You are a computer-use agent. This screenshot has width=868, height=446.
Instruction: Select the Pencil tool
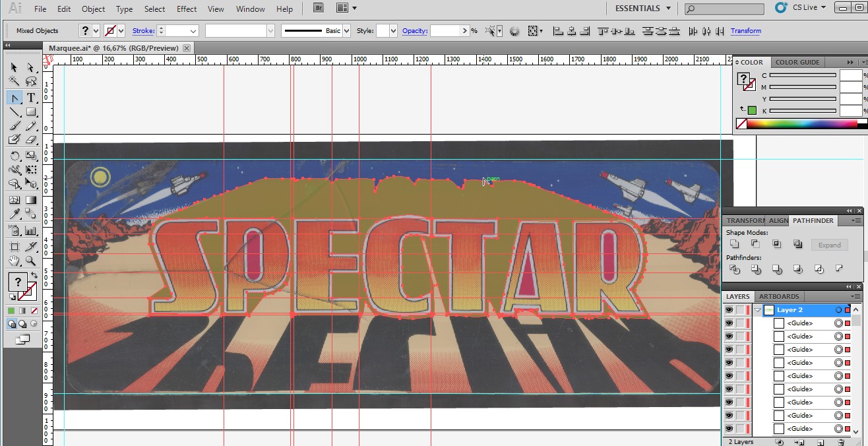point(31,126)
